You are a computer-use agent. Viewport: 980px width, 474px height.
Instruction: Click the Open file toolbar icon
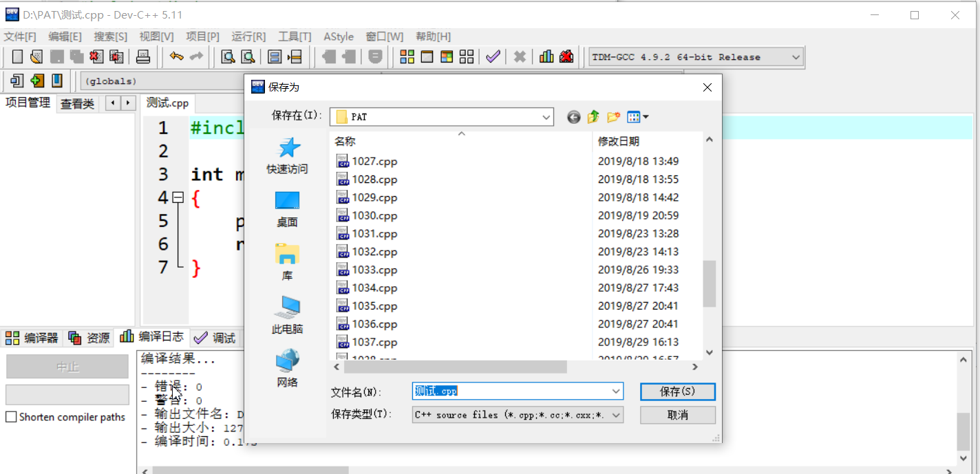[x=36, y=56]
